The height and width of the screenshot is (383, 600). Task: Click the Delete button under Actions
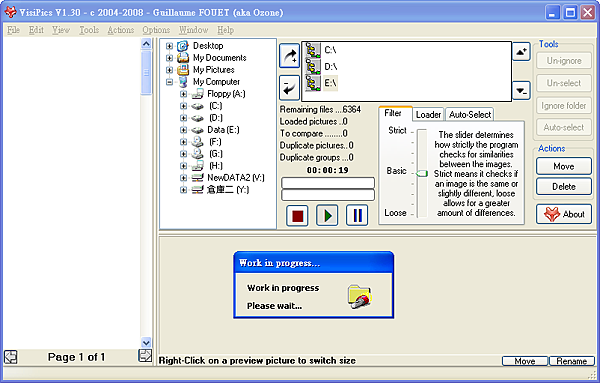(x=564, y=187)
